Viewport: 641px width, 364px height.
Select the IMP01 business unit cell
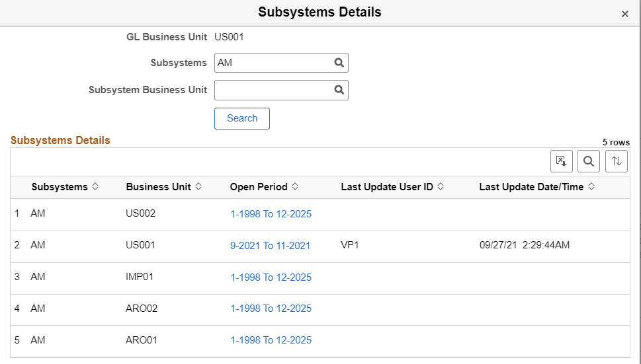140,277
